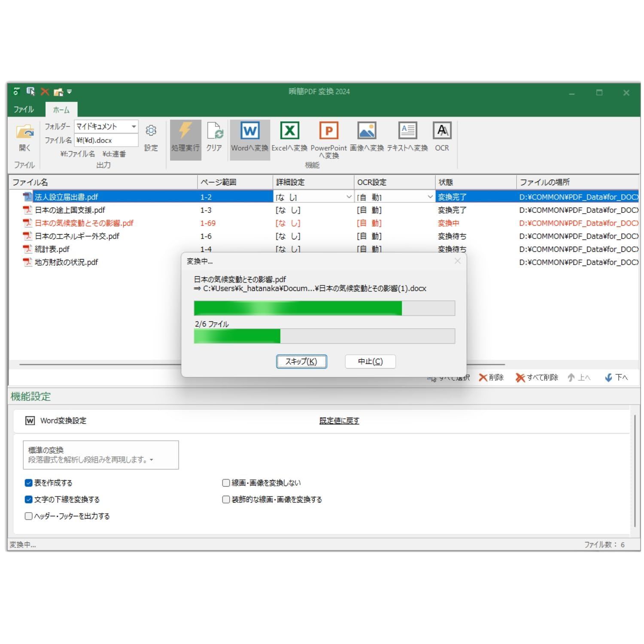Enable the ヘッダー・フッターを出力する checkbox
644x644 pixels.
pyautogui.click(x=29, y=516)
